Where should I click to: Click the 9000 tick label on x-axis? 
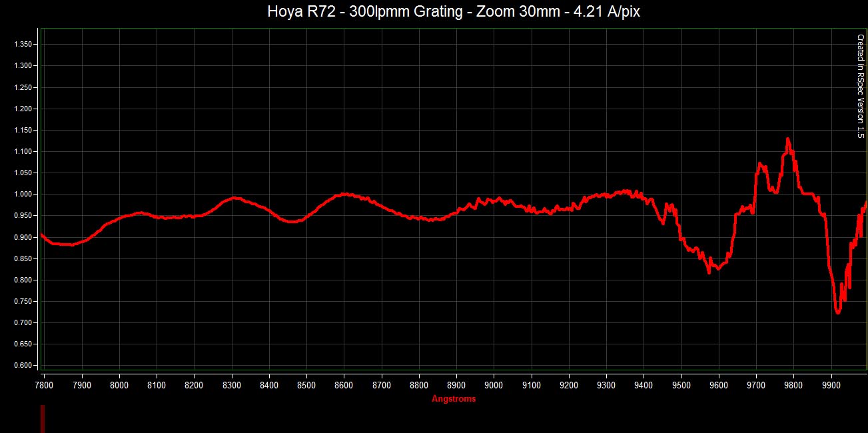click(494, 385)
